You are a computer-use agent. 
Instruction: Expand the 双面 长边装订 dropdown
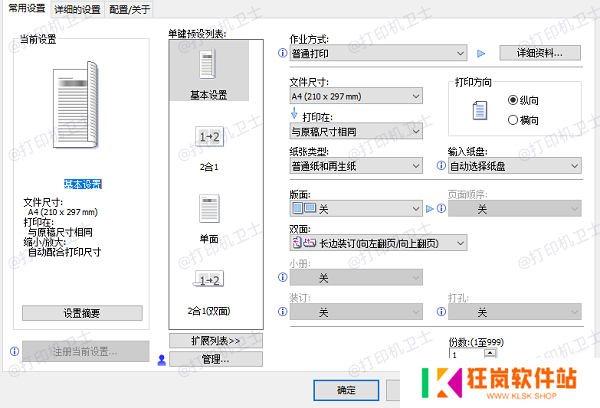[378, 242]
